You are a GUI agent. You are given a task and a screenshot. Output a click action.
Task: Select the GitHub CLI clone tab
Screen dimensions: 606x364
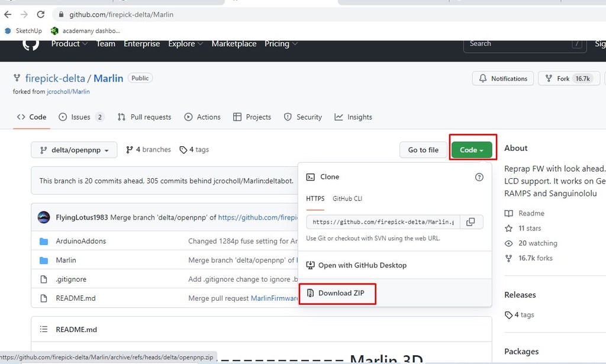tap(347, 198)
